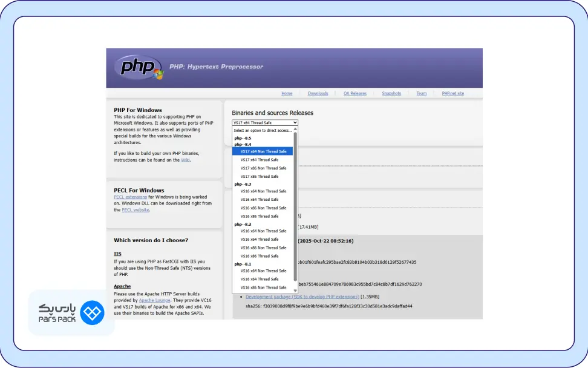Visit the PECL website link

click(x=134, y=210)
